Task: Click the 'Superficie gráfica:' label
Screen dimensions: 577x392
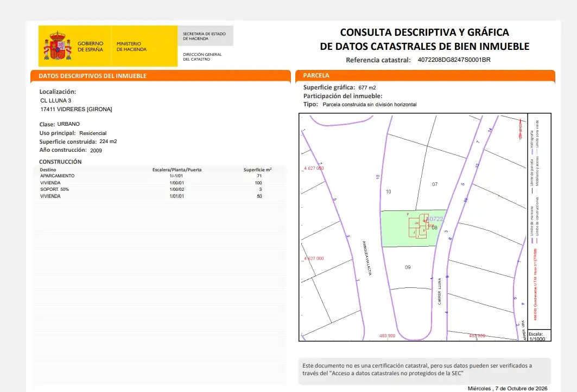Action: point(329,87)
